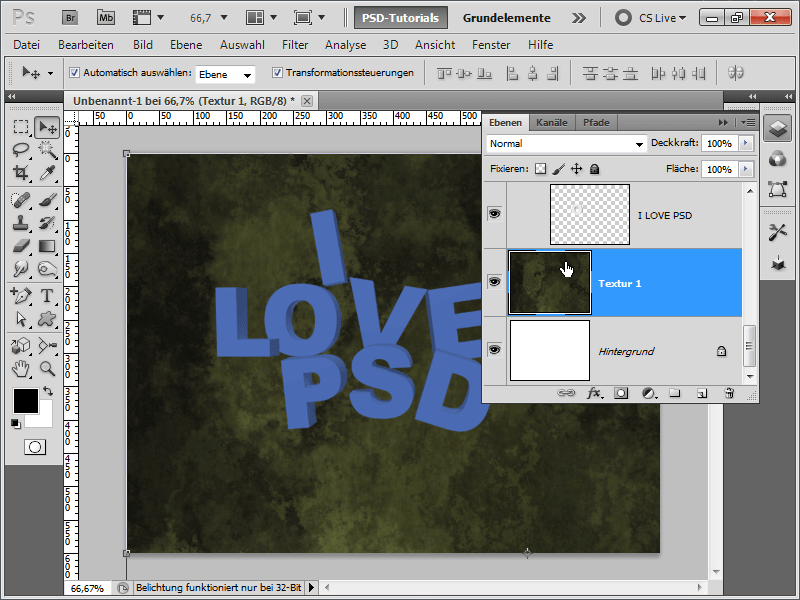The height and width of the screenshot is (600, 800).
Task: Select the Hand tool
Action: click(21, 368)
